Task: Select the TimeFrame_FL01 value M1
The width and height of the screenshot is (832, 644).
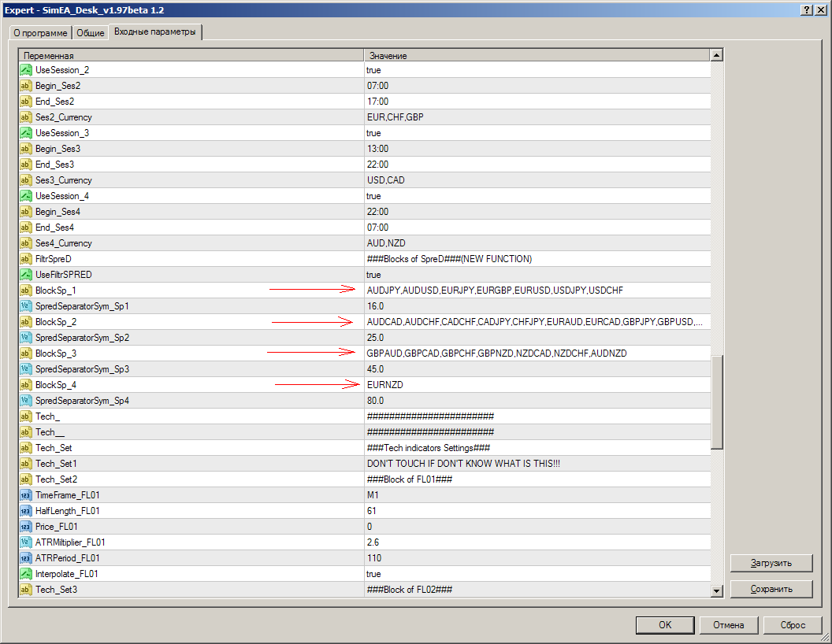Action: pos(373,495)
